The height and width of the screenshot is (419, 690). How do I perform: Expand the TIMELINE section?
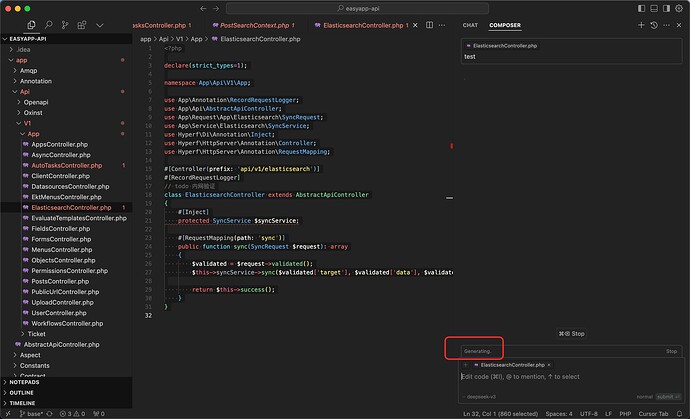tap(66, 403)
